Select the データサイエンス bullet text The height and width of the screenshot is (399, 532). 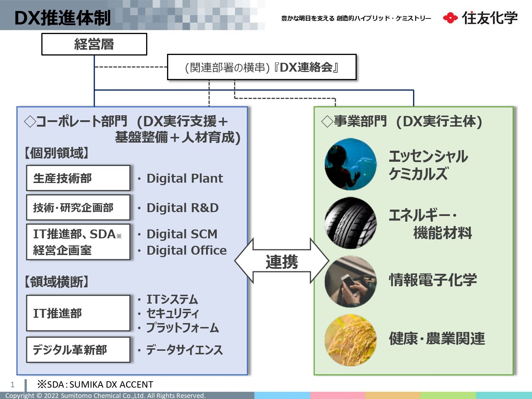click(x=184, y=350)
